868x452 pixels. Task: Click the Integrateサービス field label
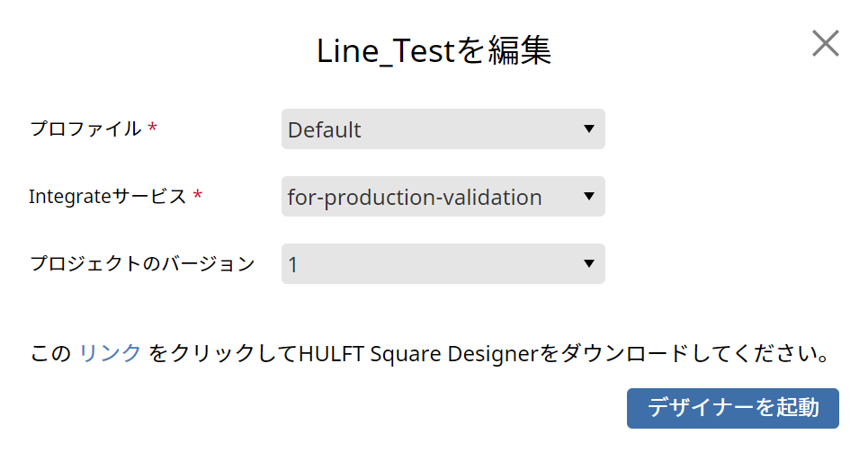[x=107, y=196]
